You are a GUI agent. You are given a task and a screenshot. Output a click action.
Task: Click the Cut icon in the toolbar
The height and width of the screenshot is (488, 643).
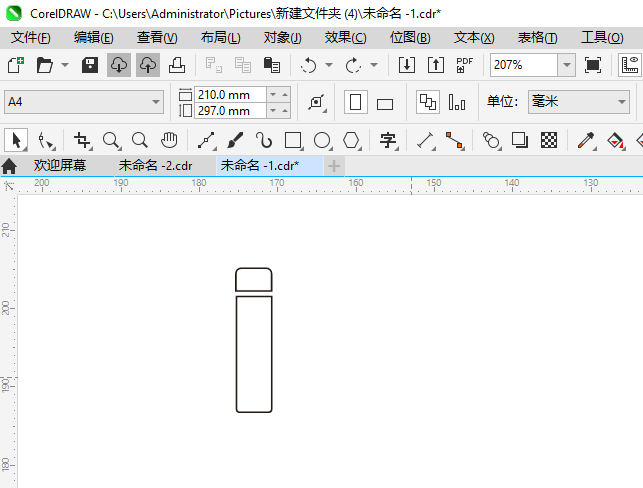[213, 65]
